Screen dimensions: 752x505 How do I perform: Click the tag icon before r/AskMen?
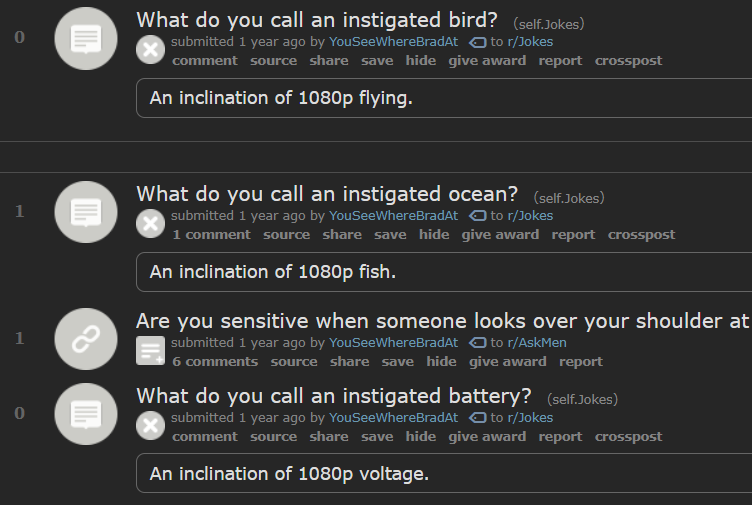coord(478,343)
